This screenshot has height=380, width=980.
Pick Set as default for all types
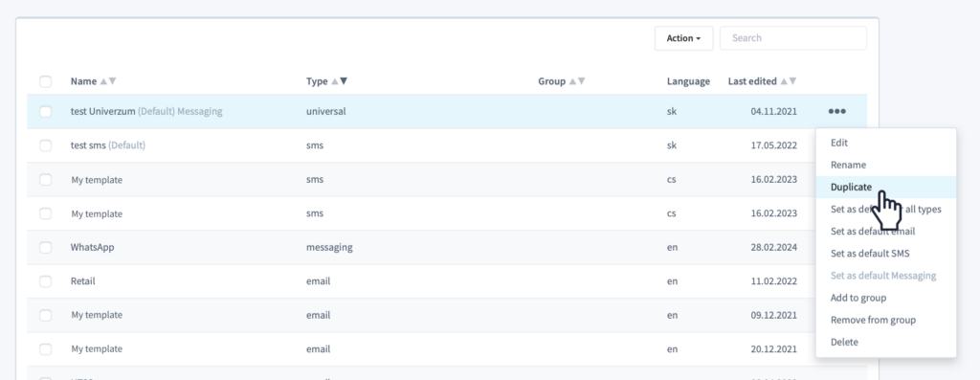[885, 210]
